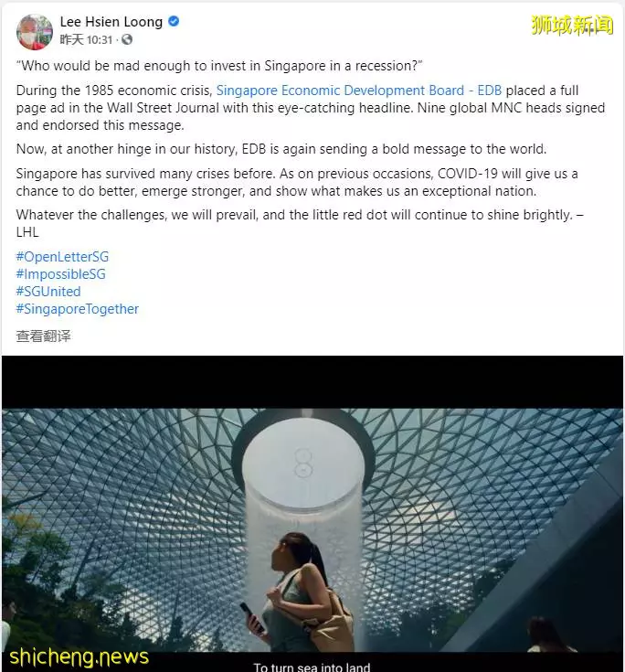Click the quoted opening line of the post

(219, 66)
